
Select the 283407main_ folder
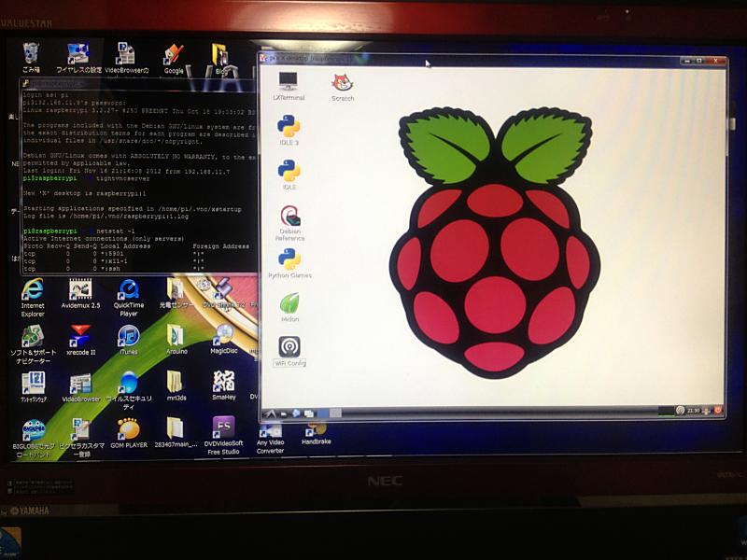176,433
